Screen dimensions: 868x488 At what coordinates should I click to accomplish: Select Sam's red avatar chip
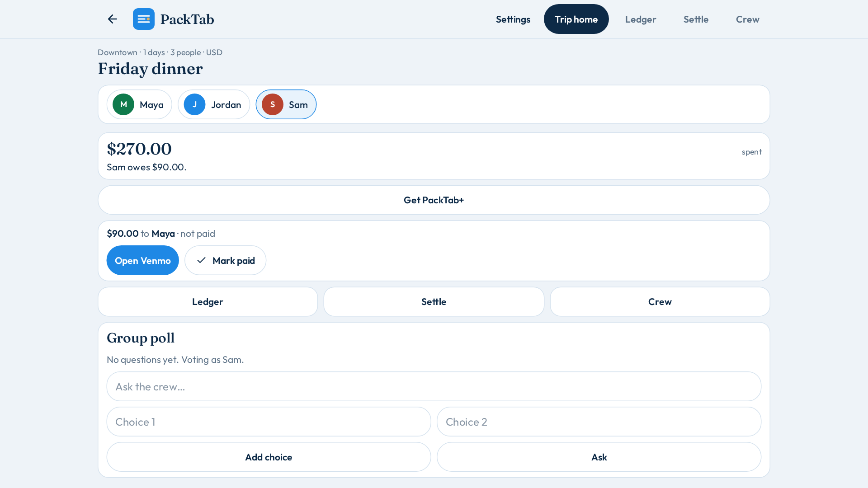pyautogui.click(x=286, y=104)
